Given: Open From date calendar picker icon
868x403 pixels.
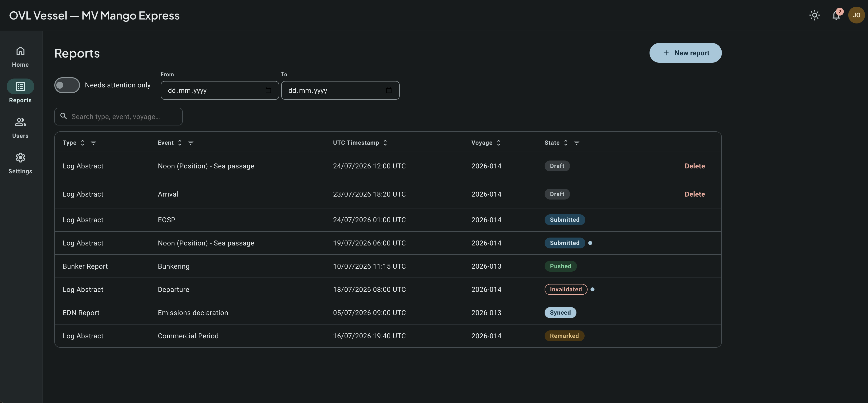Looking at the screenshot, I should 268,90.
